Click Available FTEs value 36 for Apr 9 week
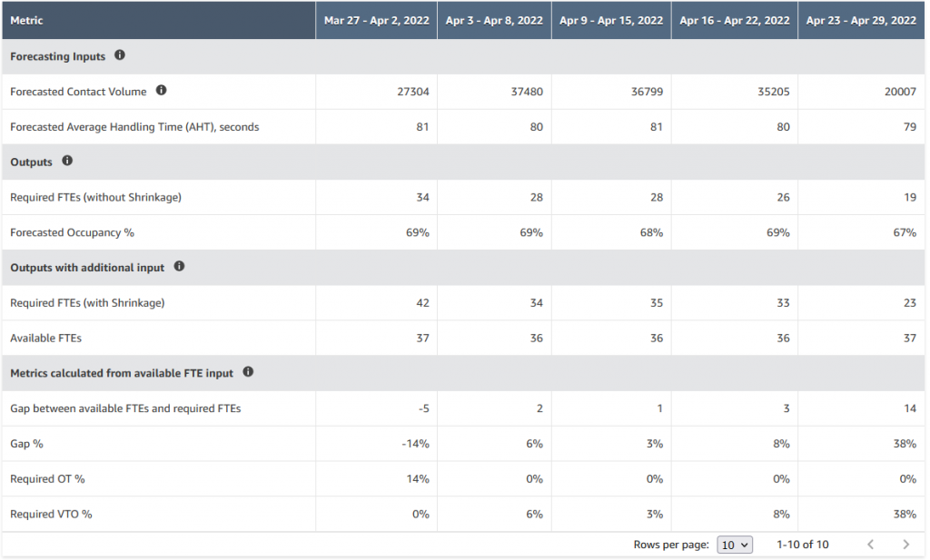This screenshot has height=560, width=930. coord(656,338)
